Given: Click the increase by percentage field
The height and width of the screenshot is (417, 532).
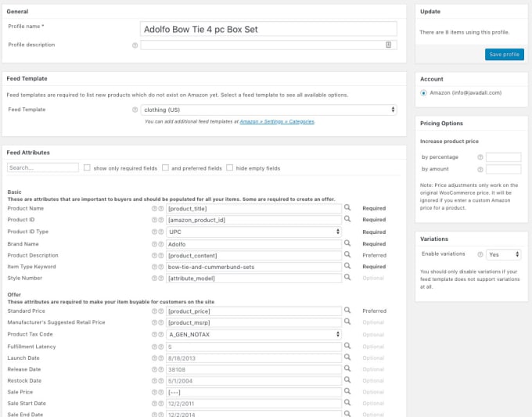Looking at the screenshot, I should point(504,157).
